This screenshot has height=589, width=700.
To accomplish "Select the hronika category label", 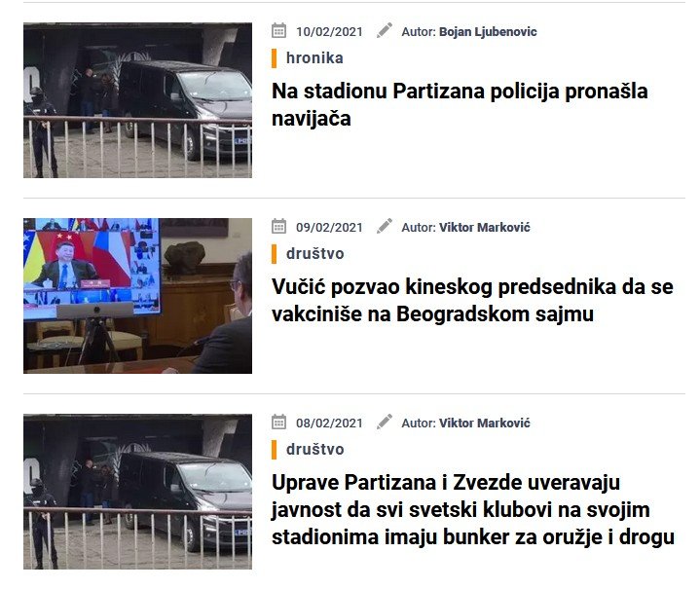I will tap(314, 58).
